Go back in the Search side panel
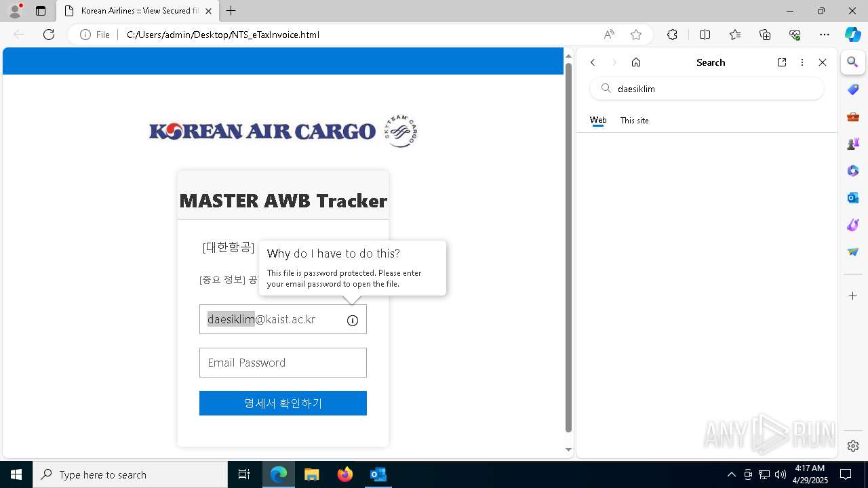 point(593,62)
